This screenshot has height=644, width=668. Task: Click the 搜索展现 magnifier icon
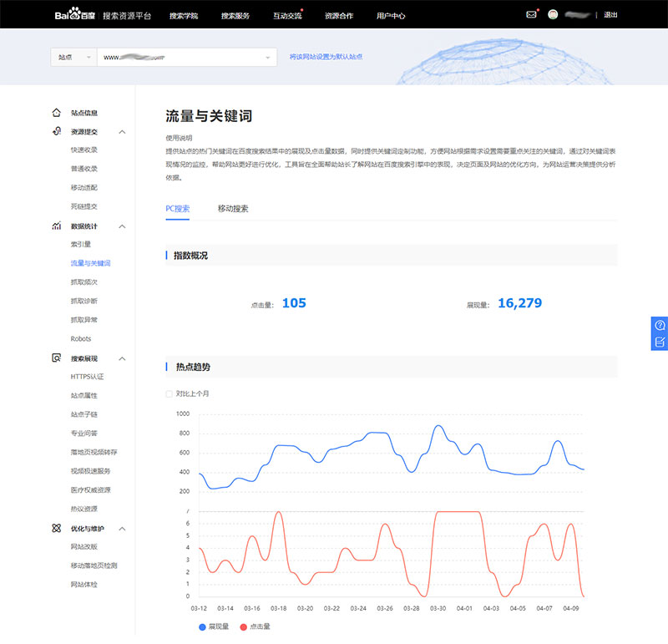point(56,358)
